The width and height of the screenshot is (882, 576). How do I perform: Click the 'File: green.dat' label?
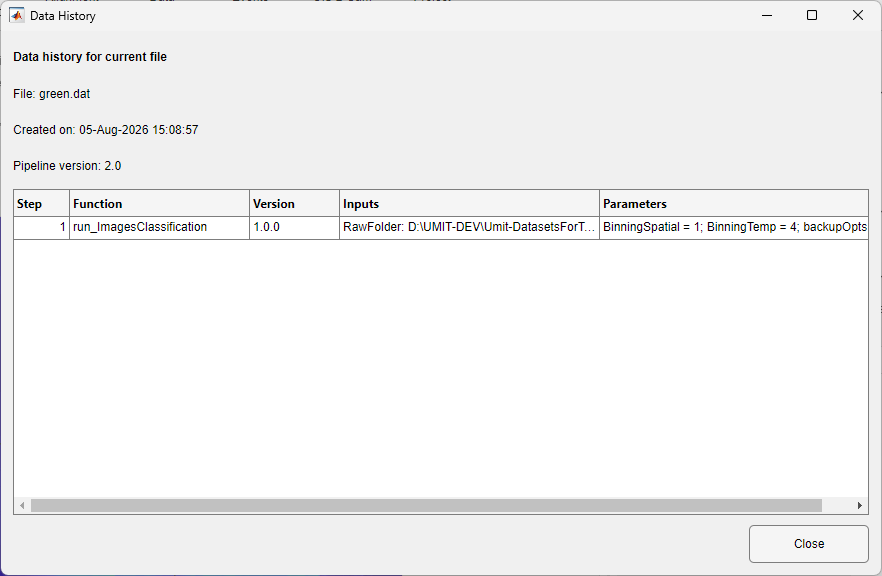tap(52, 94)
